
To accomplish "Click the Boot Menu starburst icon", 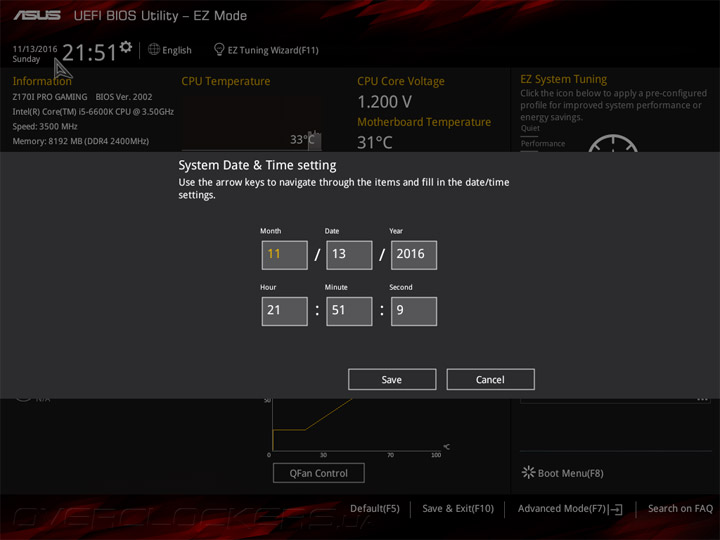I will pos(529,472).
